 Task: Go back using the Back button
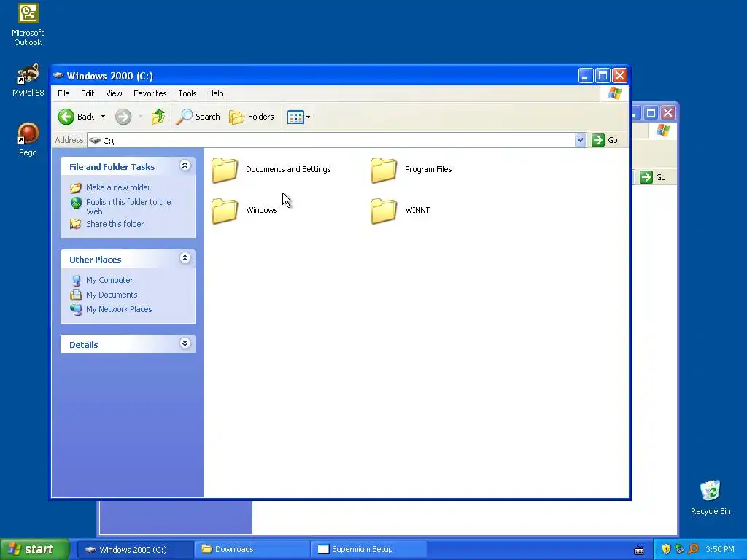[x=76, y=117]
